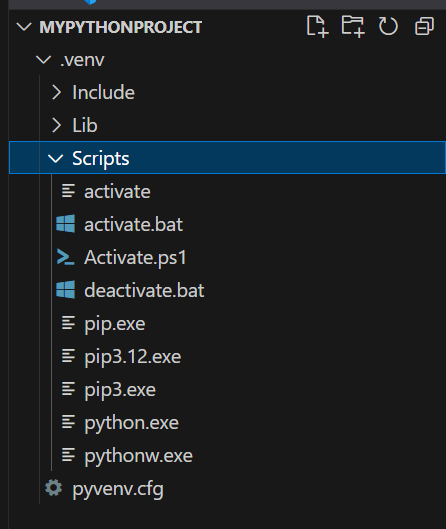Collapse the .venv folder chevron

(44, 60)
